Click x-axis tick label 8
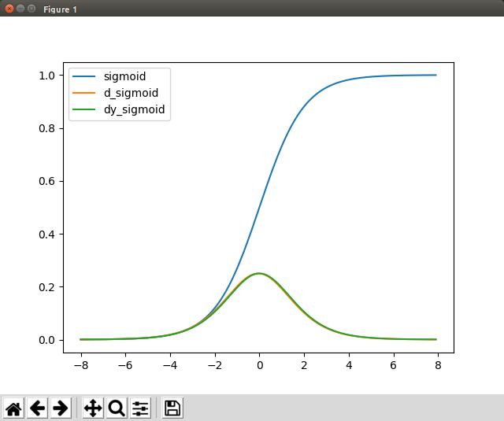Viewport: 504px width, 421px height. click(x=438, y=365)
